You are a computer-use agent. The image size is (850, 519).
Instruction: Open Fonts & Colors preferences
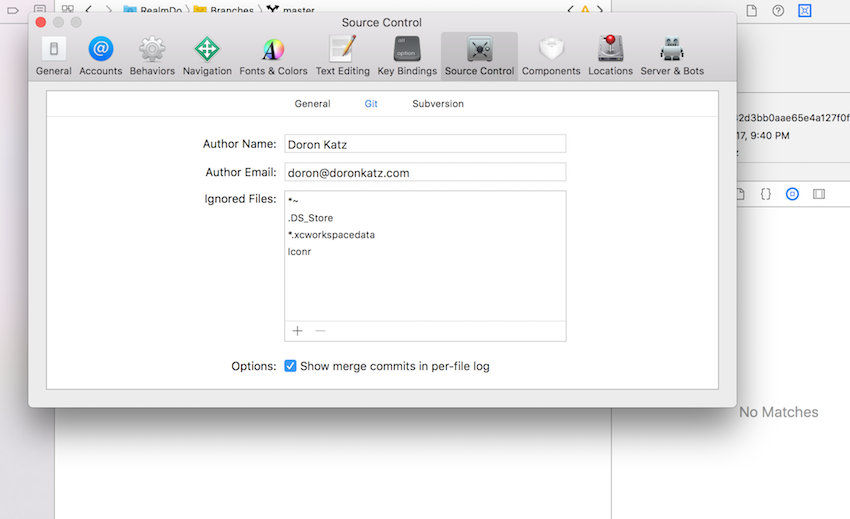click(x=273, y=56)
